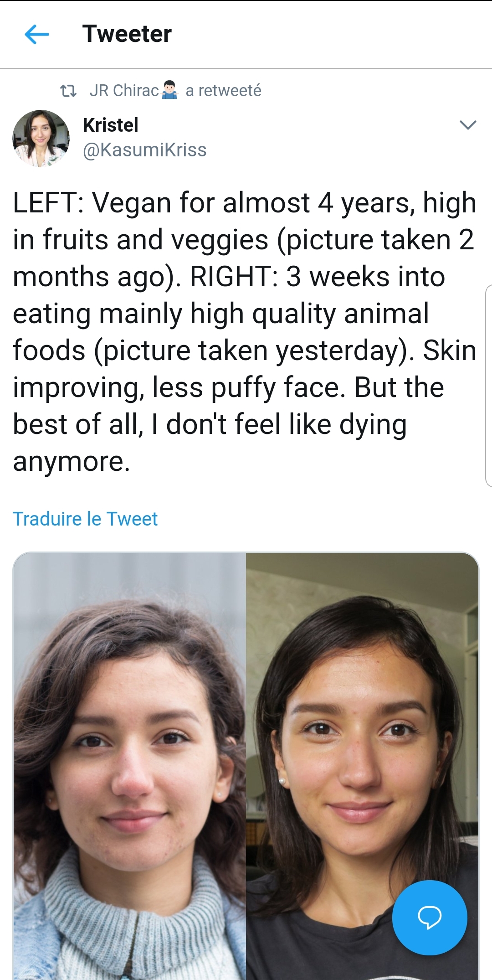The width and height of the screenshot is (492, 980).
Task: Tap 'RIGHT: 3 weeks into' text line
Action: 317,277
